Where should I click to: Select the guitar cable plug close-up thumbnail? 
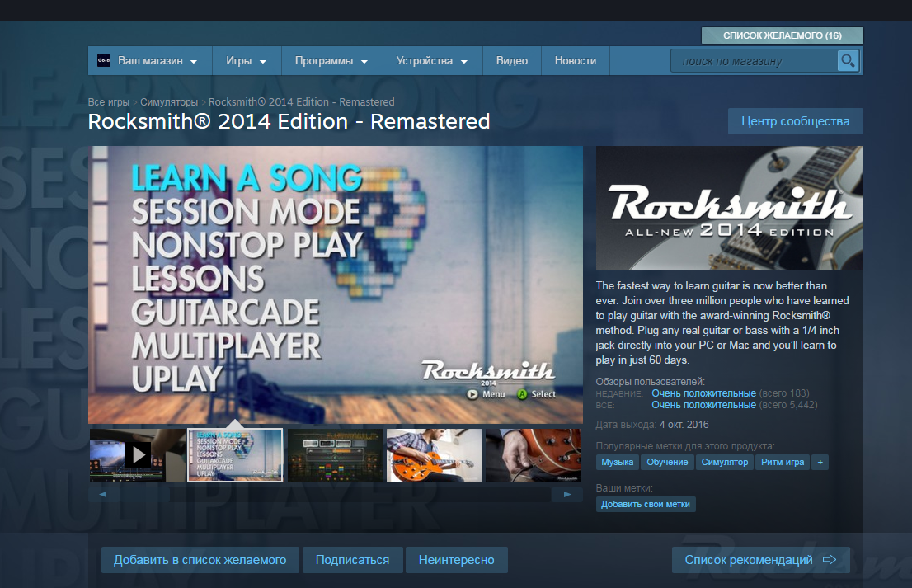[x=534, y=455]
